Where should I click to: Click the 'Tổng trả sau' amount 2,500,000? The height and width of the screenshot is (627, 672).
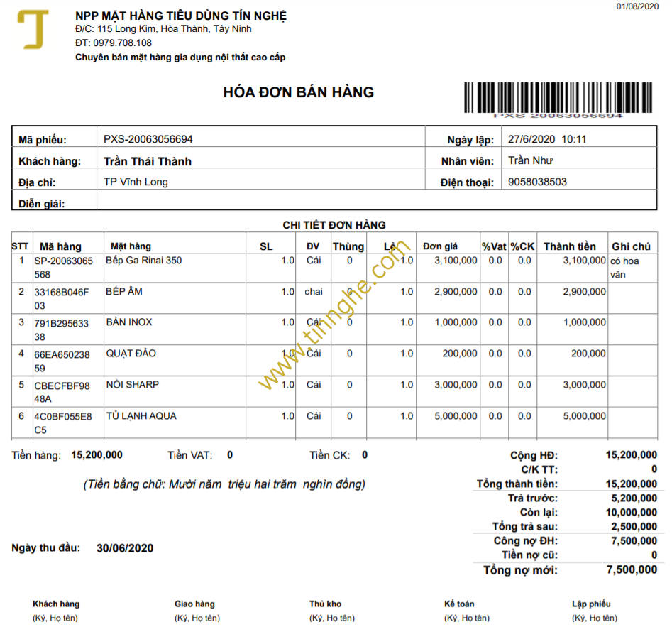coord(634,527)
